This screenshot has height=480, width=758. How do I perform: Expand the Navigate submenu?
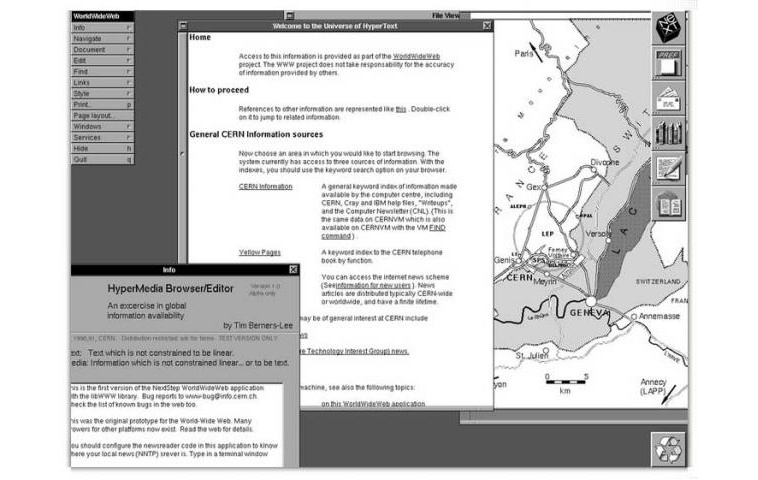click(102, 38)
